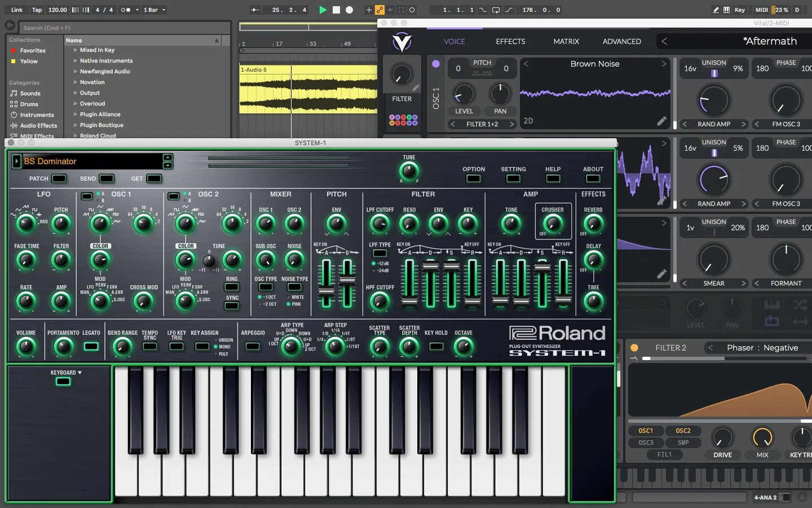The width and height of the screenshot is (812, 508).
Task: Toggle the RING modulation button
Action: coord(232,288)
